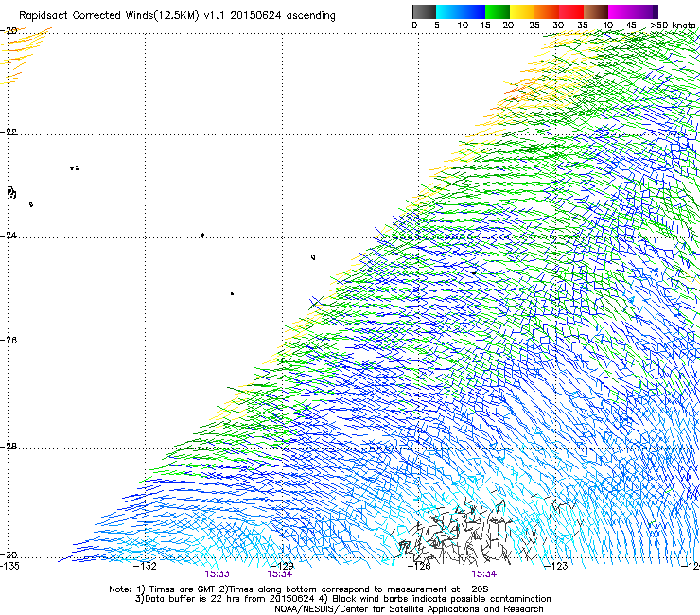Viewport: 700px width, 615px height.
Task: Click the '35' label under the color bar
Action: [583, 26]
